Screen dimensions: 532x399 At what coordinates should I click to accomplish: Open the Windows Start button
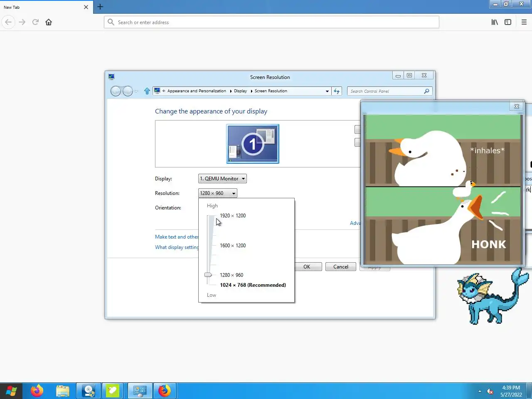point(11,391)
